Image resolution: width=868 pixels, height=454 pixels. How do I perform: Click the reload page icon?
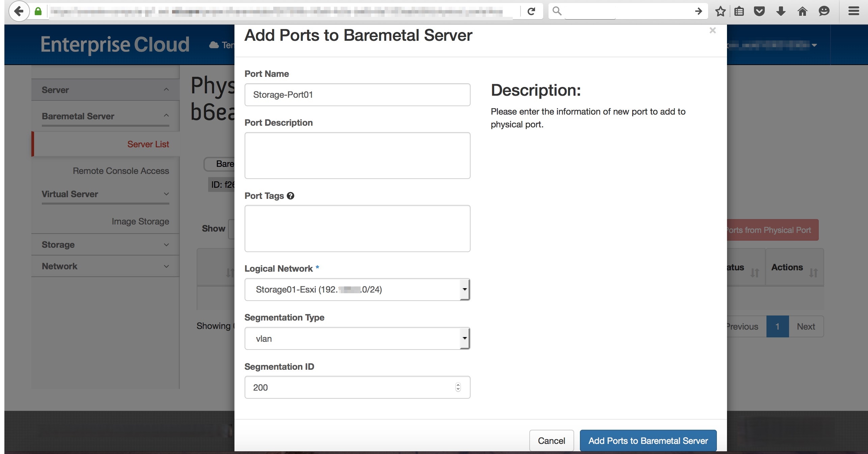pos(531,11)
